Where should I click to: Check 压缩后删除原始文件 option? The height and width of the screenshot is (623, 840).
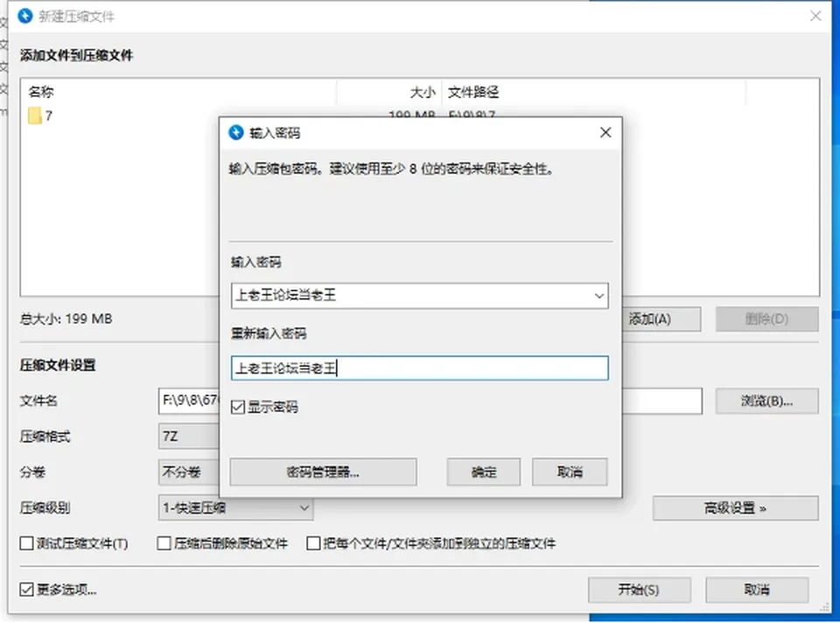coord(164,543)
